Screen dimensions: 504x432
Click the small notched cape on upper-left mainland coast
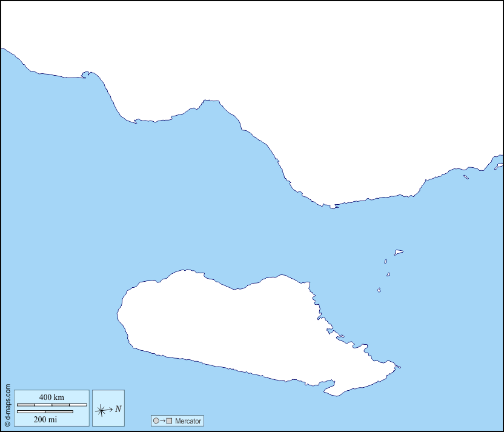(85, 75)
